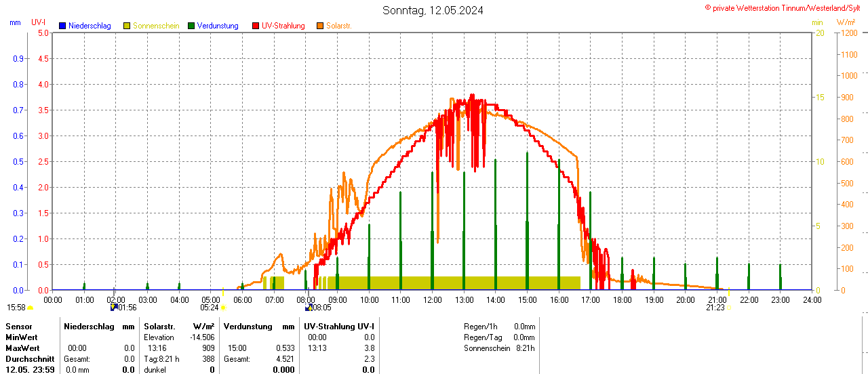Click the moon icon beside 01:56
868x374 pixels.
(x=114, y=308)
